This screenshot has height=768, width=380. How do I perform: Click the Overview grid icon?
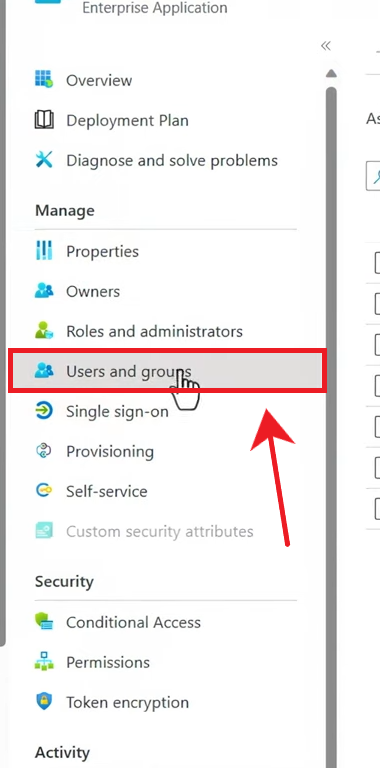pyautogui.click(x=44, y=79)
